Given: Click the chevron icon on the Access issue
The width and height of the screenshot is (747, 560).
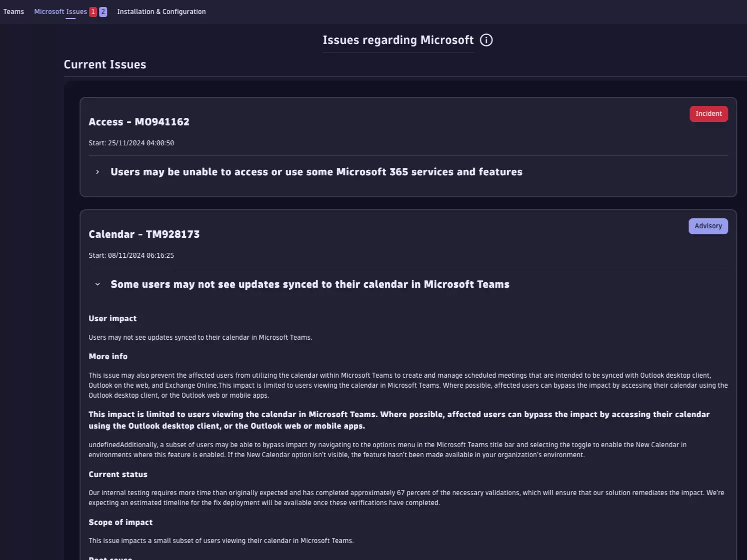Looking at the screenshot, I should tap(97, 172).
